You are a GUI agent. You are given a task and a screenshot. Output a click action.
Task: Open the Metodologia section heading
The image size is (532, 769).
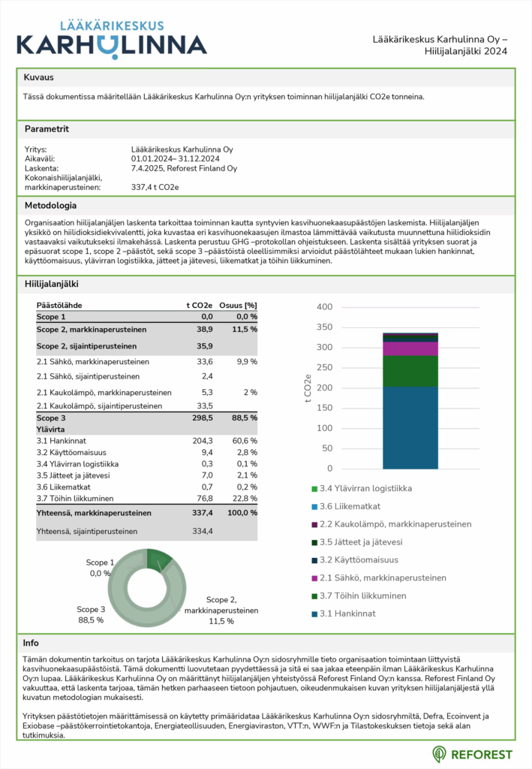(50, 205)
